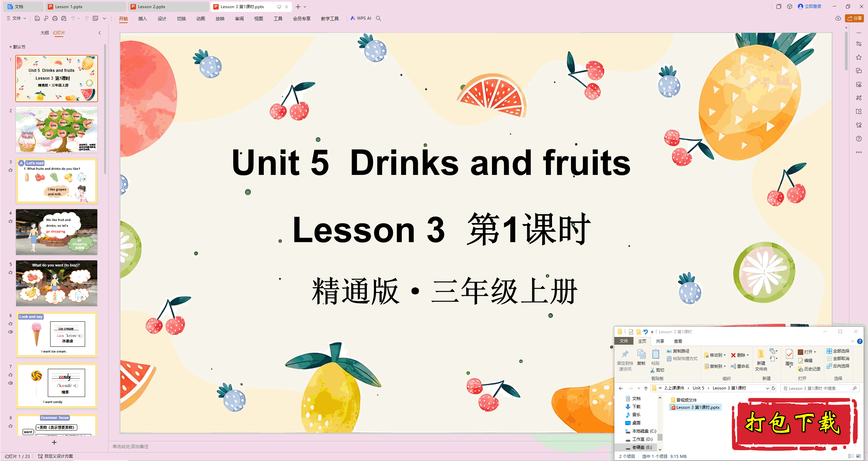Switch Explorer to details view icon

click(x=851, y=456)
